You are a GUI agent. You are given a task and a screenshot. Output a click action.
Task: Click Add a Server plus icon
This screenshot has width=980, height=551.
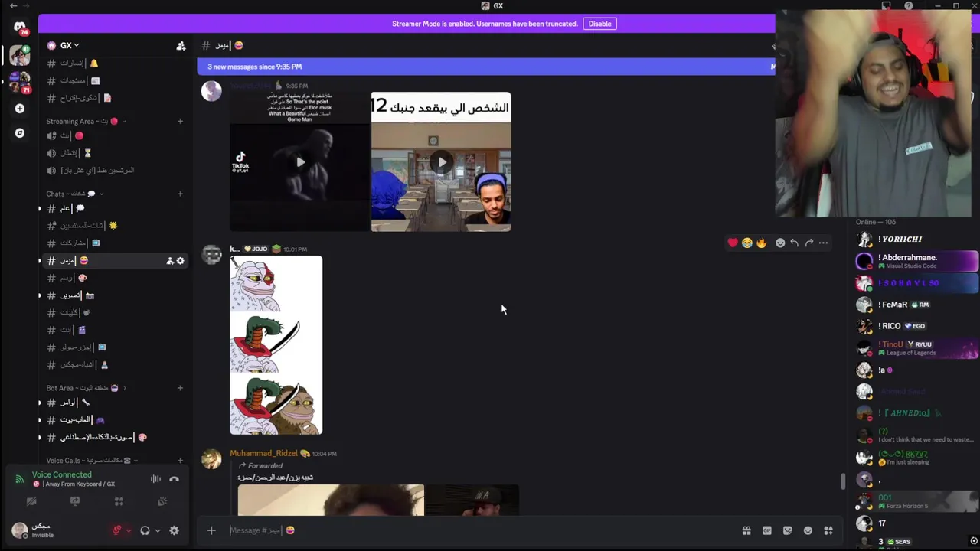click(x=19, y=109)
